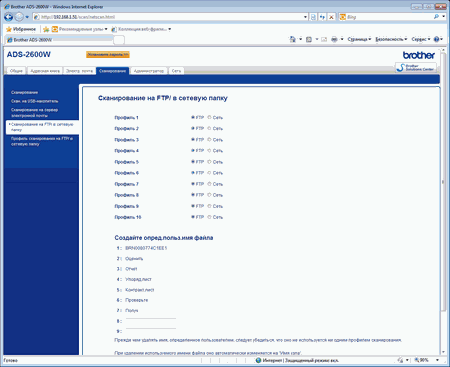Open the zoom level 90% dropdown
This screenshot has width=450, height=367.
438,360
